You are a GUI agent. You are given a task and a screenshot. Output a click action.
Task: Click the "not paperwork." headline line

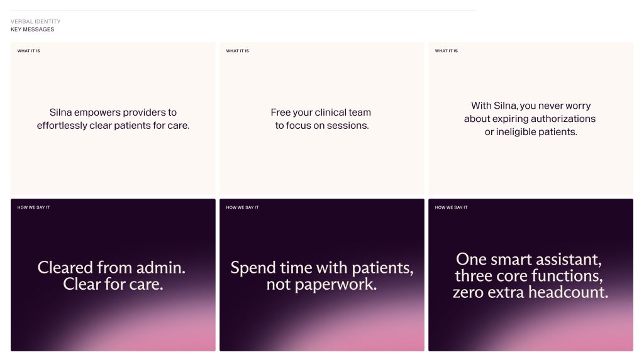322,284
